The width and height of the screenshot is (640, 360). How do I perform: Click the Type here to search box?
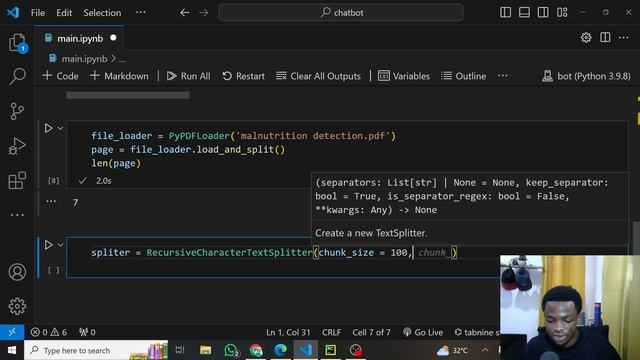(x=96, y=350)
